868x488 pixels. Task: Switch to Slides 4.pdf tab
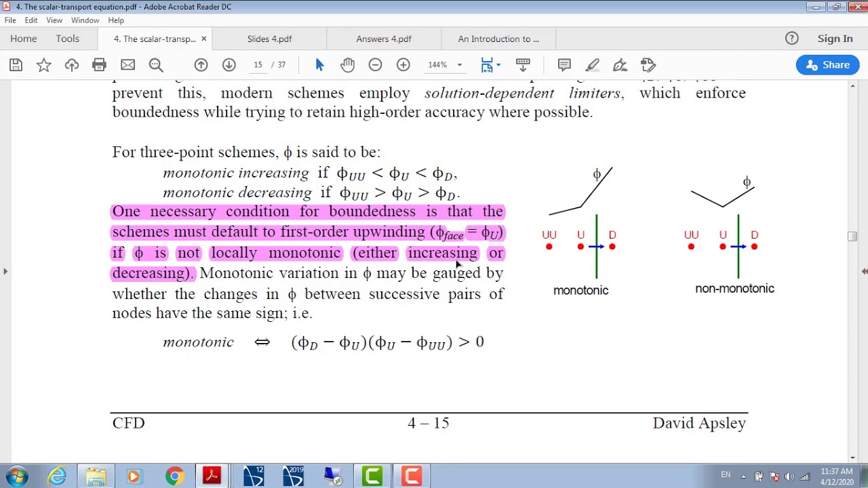(269, 39)
